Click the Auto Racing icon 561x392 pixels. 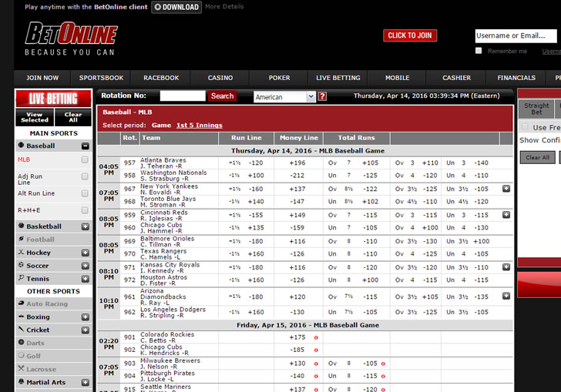pyautogui.click(x=21, y=303)
